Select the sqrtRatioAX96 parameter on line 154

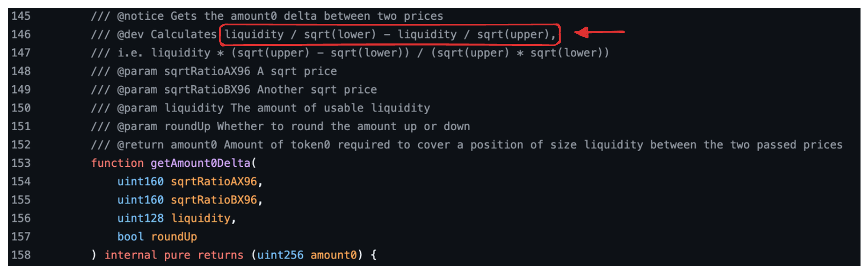[214, 181]
